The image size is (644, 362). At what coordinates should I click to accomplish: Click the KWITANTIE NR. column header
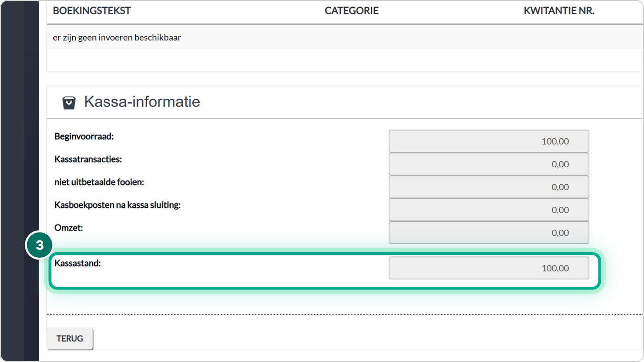coord(559,11)
